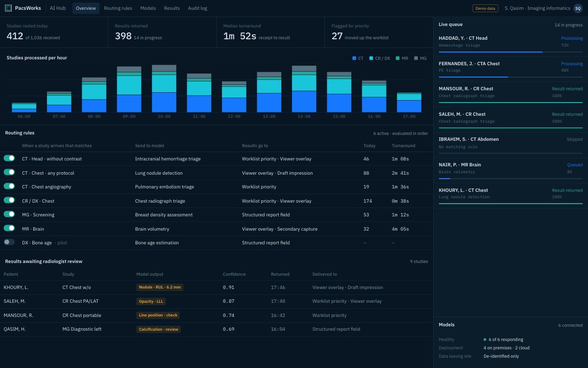Open the Results tab
This screenshot has width=588, height=368.
point(172,8)
